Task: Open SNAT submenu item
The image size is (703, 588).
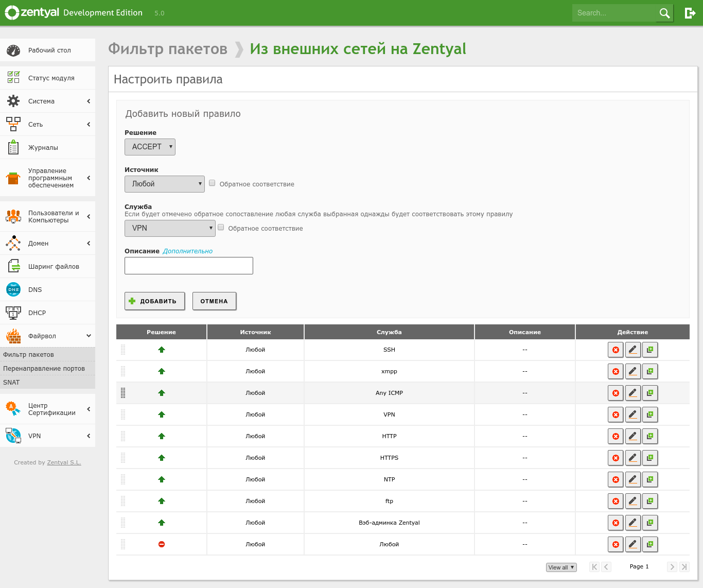Action: [x=47, y=382]
